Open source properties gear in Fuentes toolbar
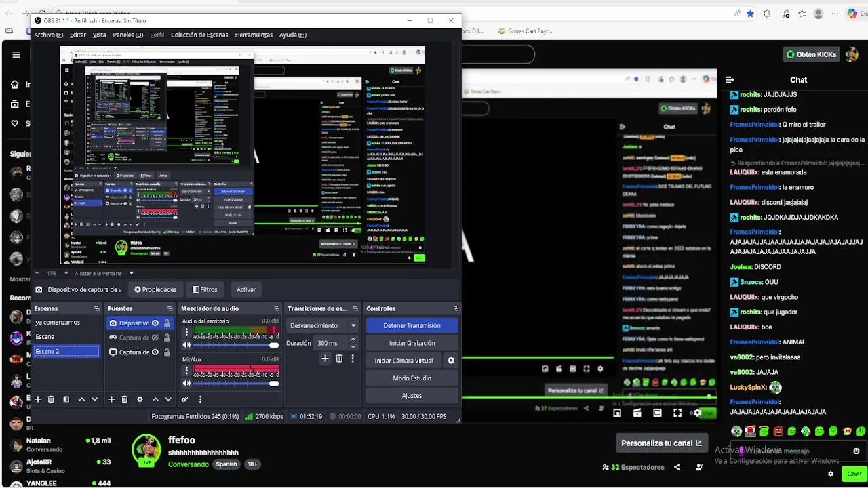 [140, 399]
